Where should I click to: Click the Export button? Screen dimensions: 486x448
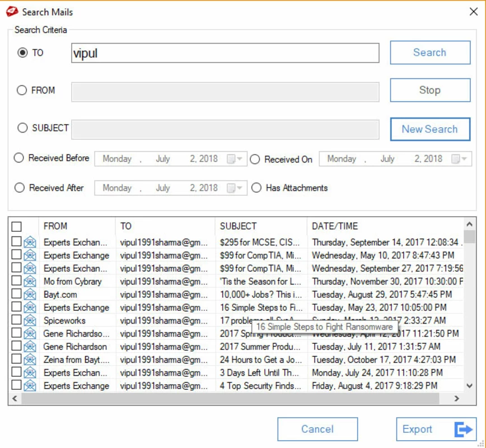tap(436, 429)
